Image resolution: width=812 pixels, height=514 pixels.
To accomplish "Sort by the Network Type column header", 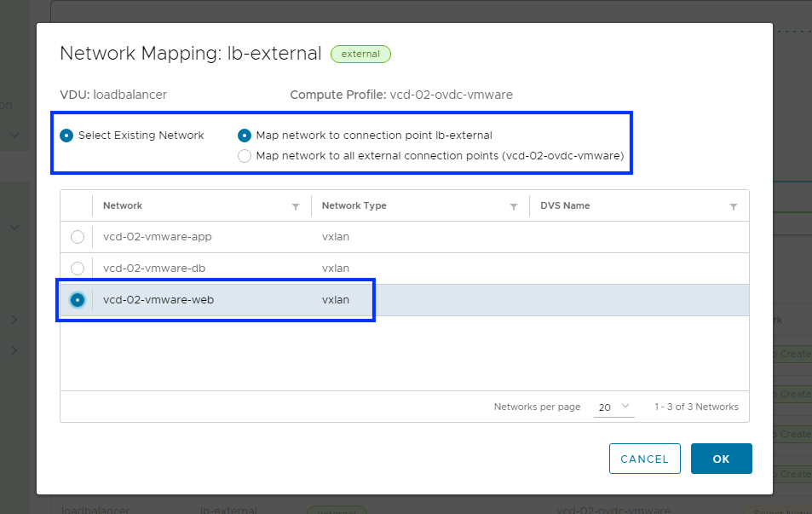I will 354,205.
